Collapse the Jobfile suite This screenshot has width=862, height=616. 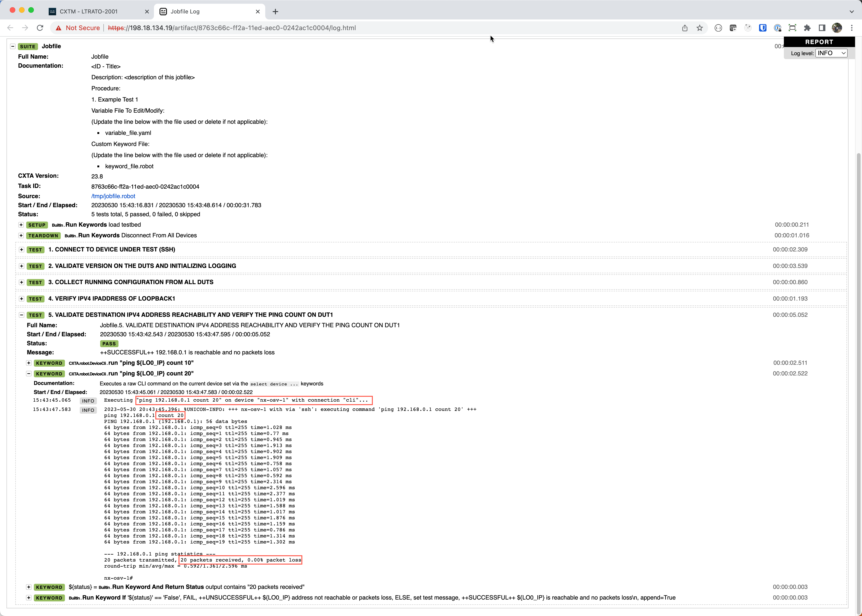pyautogui.click(x=13, y=46)
